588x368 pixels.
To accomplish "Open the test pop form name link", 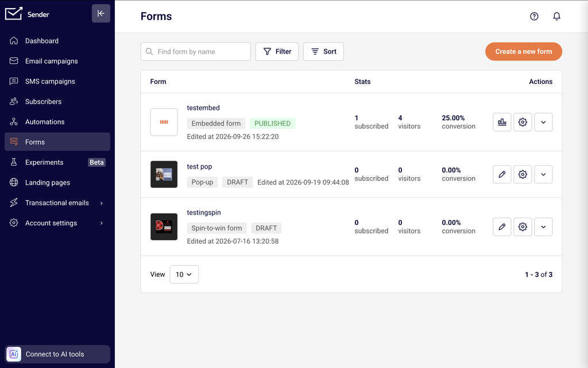I will [x=199, y=166].
